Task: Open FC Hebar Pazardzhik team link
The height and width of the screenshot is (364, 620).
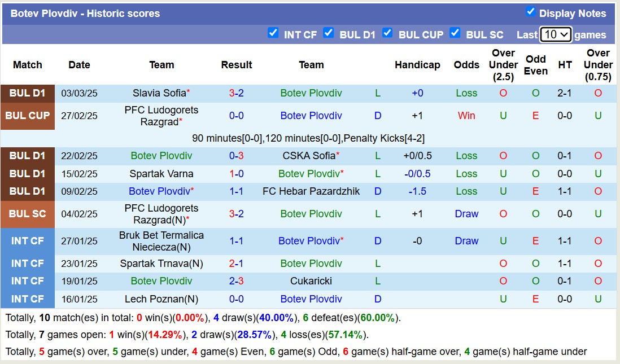Action: [x=311, y=191]
